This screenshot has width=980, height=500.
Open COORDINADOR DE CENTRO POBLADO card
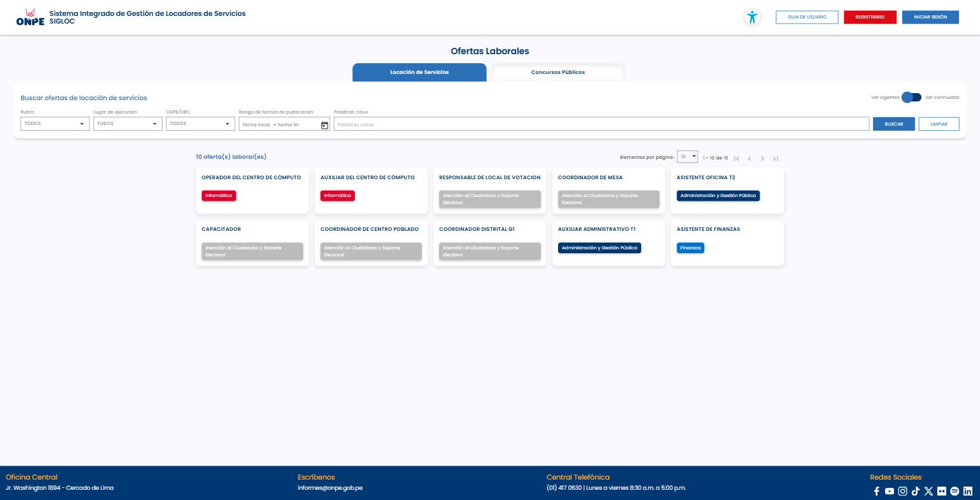(x=371, y=242)
